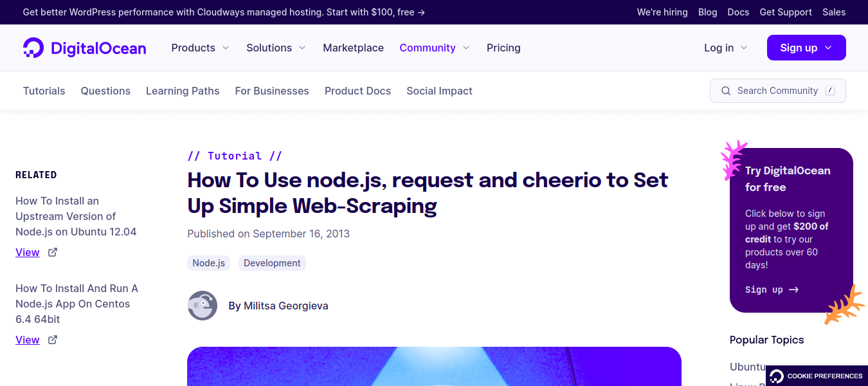Click inside the Search Community field
868x386 pixels.
(778, 91)
